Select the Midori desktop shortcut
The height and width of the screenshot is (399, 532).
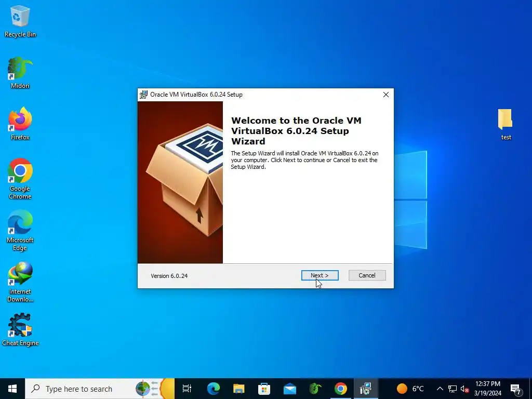click(20, 73)
